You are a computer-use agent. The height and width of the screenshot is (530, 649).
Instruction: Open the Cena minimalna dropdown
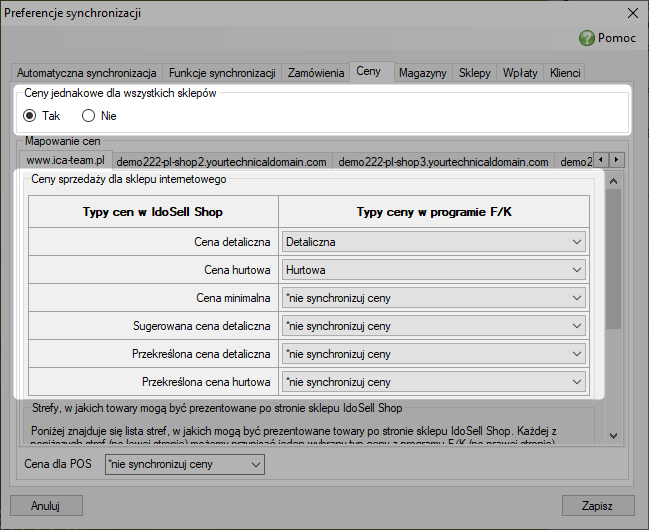(x=434, y=298)
